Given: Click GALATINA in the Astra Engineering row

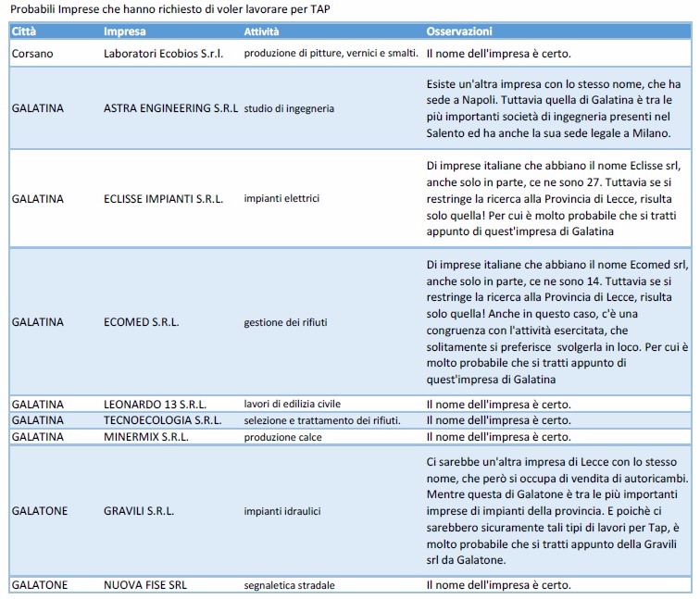Looking at the screenshot, I should [x=37, y=108].
